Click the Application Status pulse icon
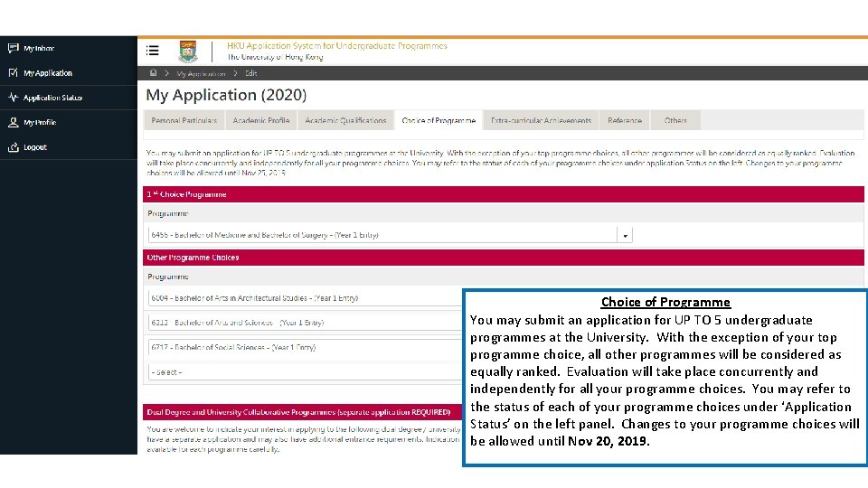 click(x=14, y=98)
